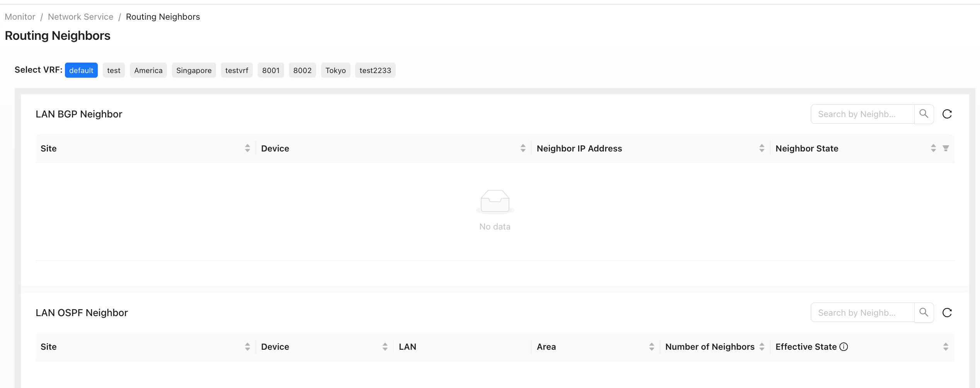This screenshot has height=388, width=980.
Task: Go to Network Service breadcrumb
Action: point(80,17)
